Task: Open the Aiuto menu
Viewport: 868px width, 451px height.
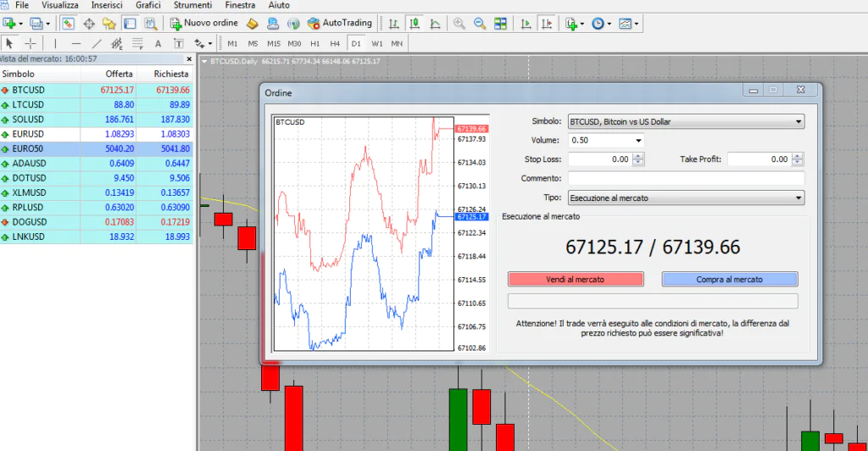Action: click(279, 5)
